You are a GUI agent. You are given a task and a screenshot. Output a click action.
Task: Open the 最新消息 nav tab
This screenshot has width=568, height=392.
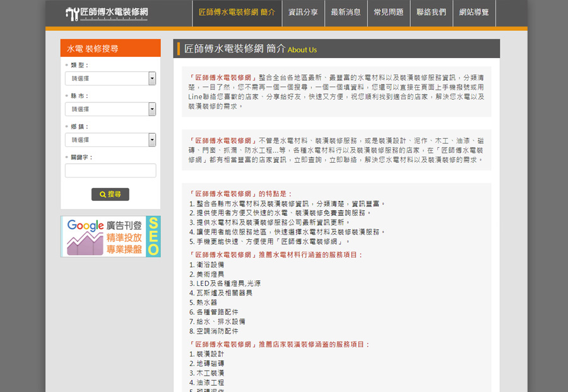pyautogui.click(x=346, y=13)
